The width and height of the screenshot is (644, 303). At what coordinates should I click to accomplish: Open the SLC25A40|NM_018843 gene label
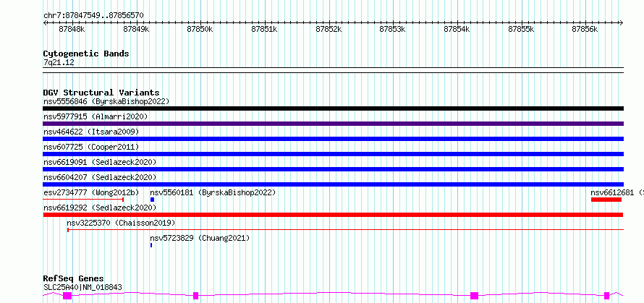tap(82, 287)
